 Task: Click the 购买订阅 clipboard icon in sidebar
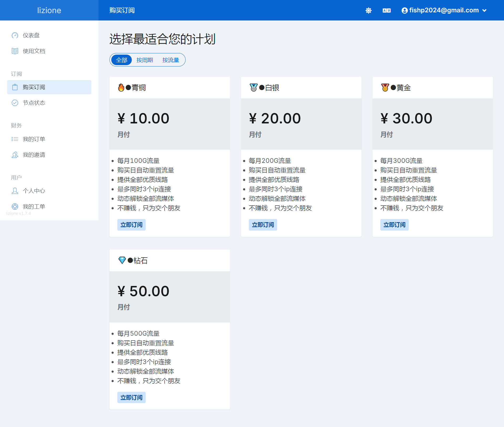15,87
